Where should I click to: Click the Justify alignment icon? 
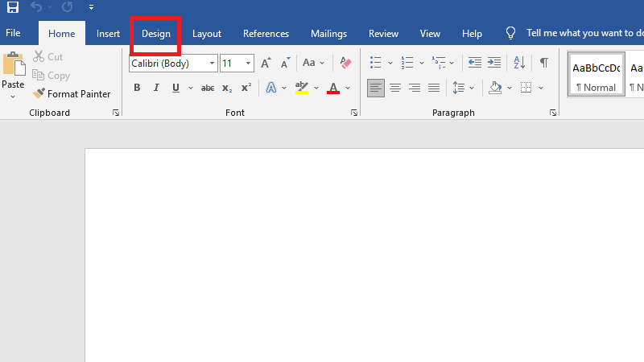(x=434, y=88)
